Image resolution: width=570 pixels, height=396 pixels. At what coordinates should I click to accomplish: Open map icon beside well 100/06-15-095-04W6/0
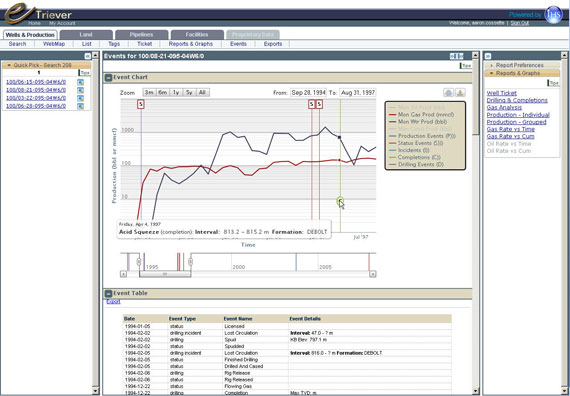(80, 82)
